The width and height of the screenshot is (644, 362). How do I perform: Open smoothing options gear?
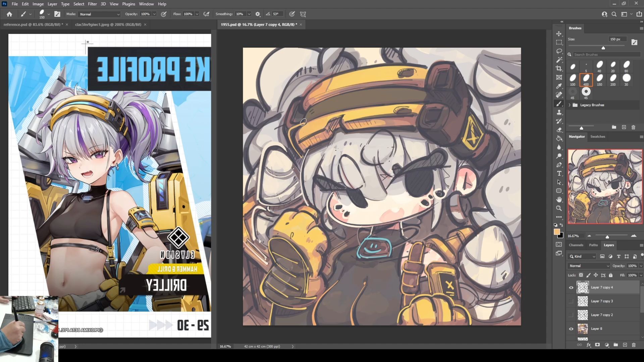coord(258,14)
